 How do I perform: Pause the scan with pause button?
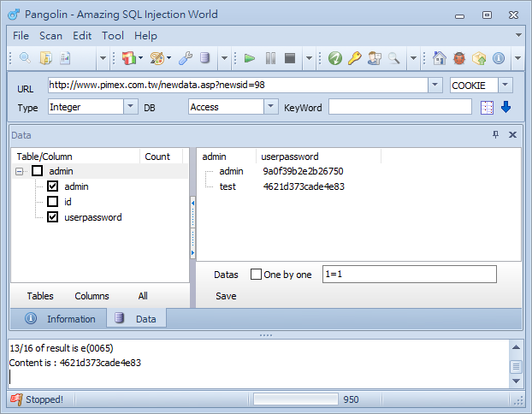pyautogui.click(x=270, y=58)
